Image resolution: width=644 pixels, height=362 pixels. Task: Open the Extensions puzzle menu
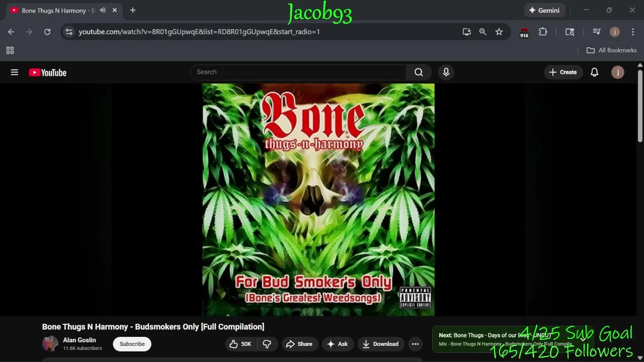[543, 32]
